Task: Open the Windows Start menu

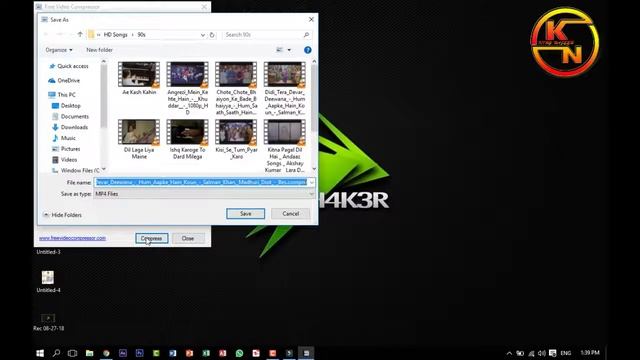Action: (x=40, y=353)
